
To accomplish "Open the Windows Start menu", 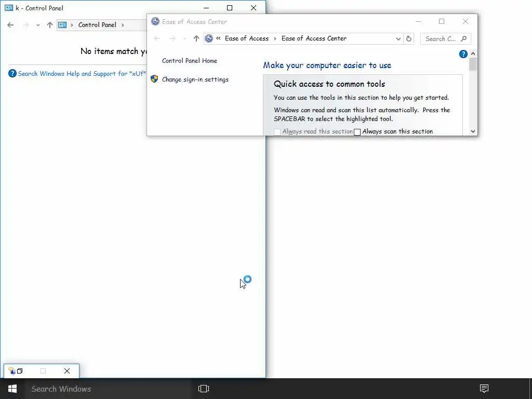I will coord(12,389).
